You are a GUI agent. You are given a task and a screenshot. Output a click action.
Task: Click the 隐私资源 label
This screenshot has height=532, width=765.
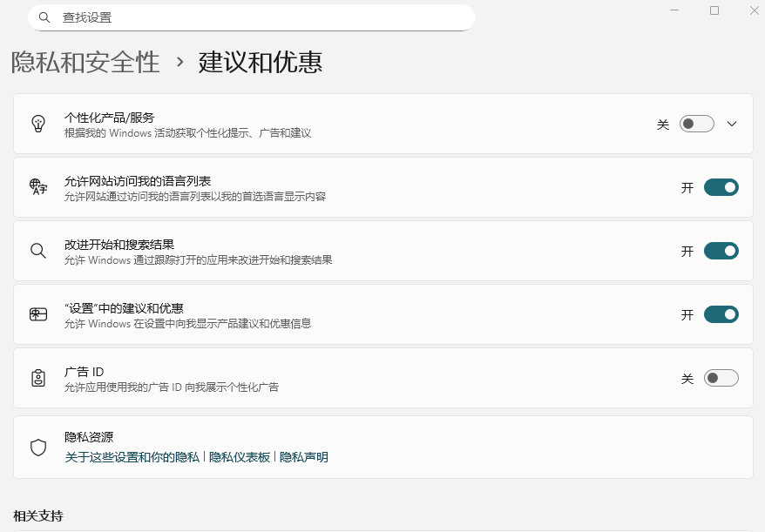pyautogui.click(x=89, y=437)
